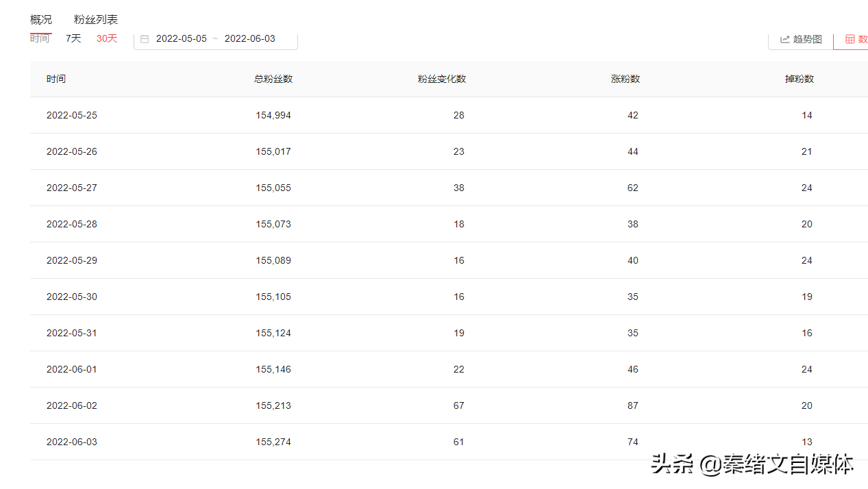Select the 2022-05-25 table row date
Viewport: 868px width, 489px height.
(x=72, y=115)
